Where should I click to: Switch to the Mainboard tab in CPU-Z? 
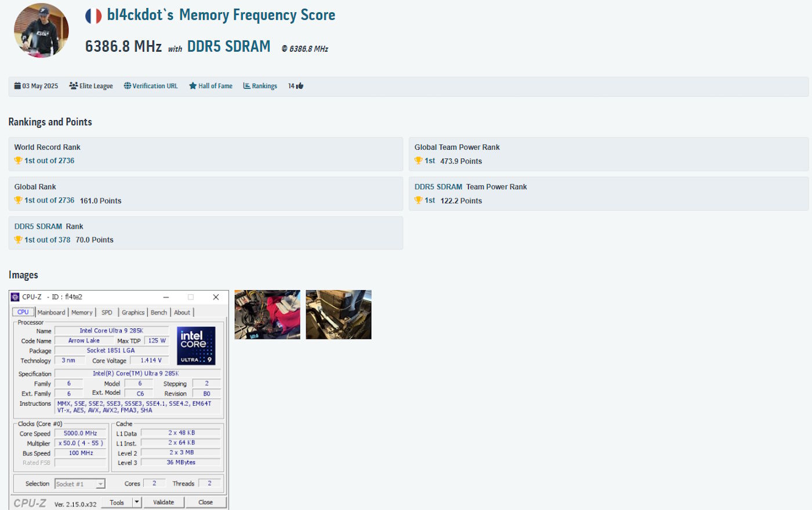click(x=51, y=312)
